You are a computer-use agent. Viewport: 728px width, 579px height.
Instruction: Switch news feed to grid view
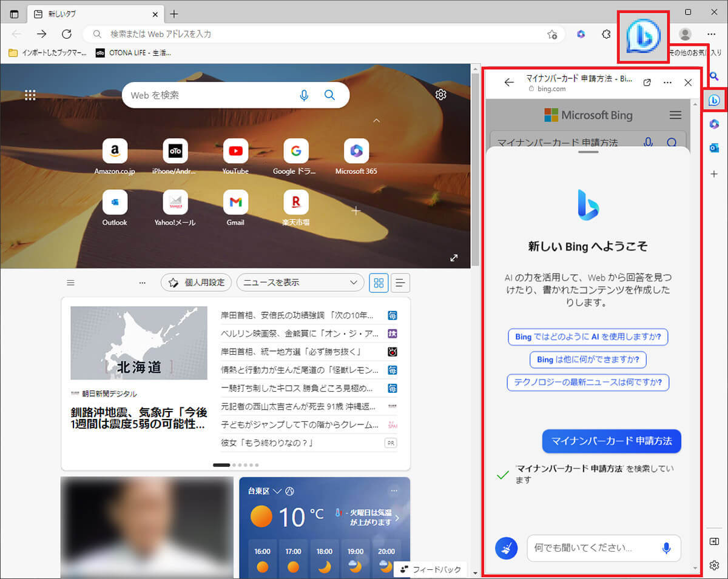(379, 283)
